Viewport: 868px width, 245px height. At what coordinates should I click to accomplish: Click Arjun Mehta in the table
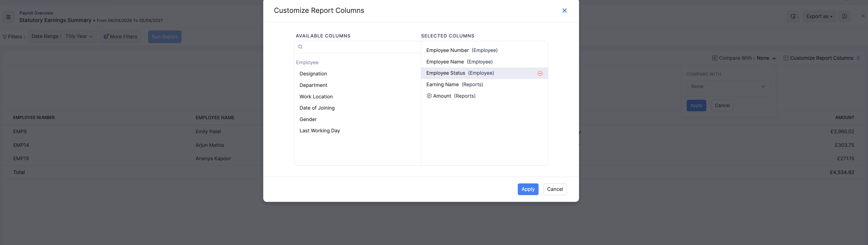[x=210, y=145]
